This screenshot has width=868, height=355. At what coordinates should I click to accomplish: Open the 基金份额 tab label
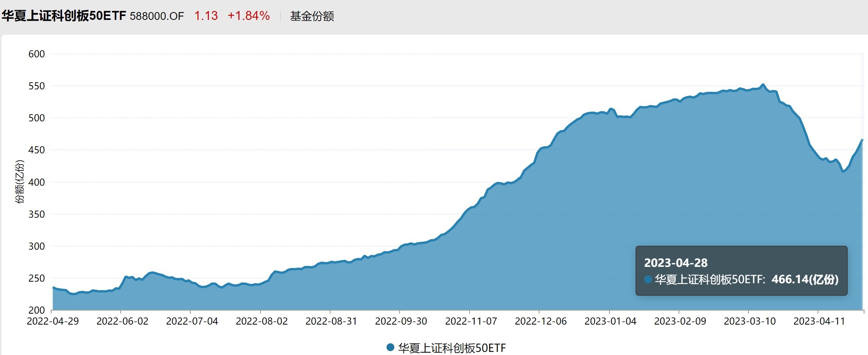[312, 16]
